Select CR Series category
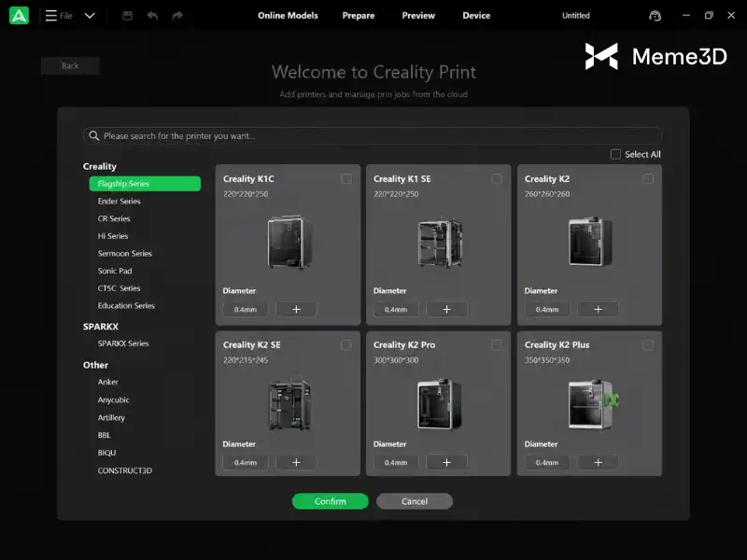747x560 pixels. [x=114, y=218]
